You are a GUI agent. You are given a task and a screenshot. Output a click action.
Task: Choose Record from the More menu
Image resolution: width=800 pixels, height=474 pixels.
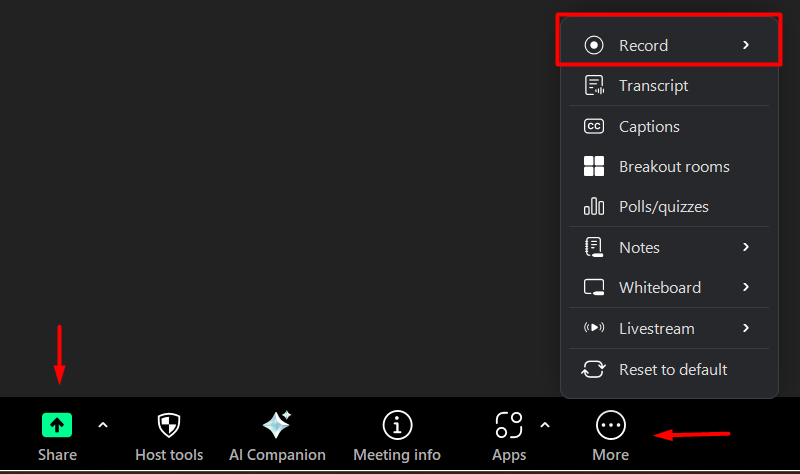click(x=669, y=45)
